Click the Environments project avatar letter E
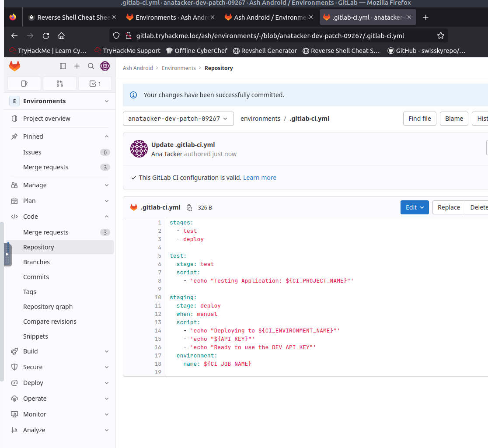Screen dimensions: 488x448 point(14,101)
